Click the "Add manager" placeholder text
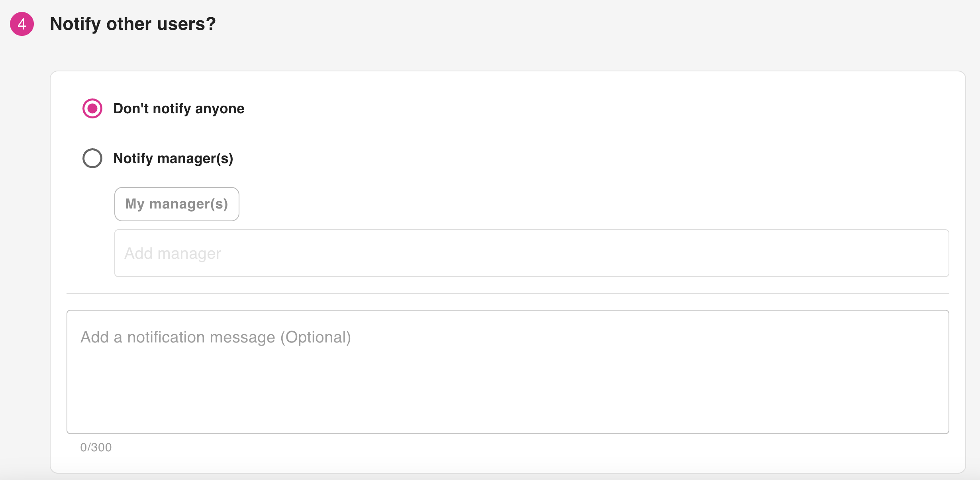The height and width of the screenshot is (480, 980). click(x=172, y=254)
